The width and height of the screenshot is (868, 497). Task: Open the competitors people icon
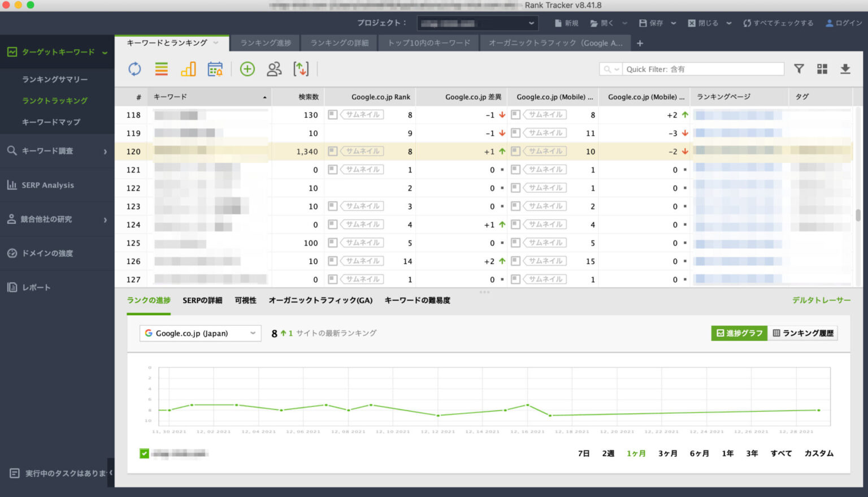[274, 69]
